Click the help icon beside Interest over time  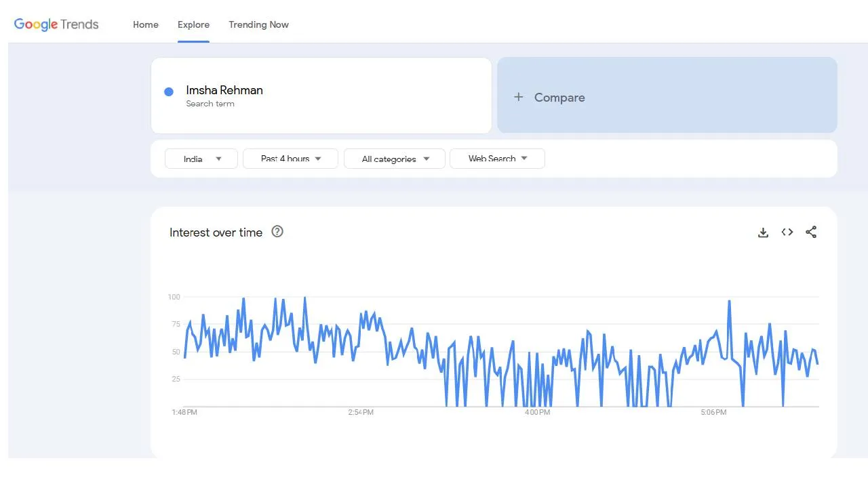277,232
